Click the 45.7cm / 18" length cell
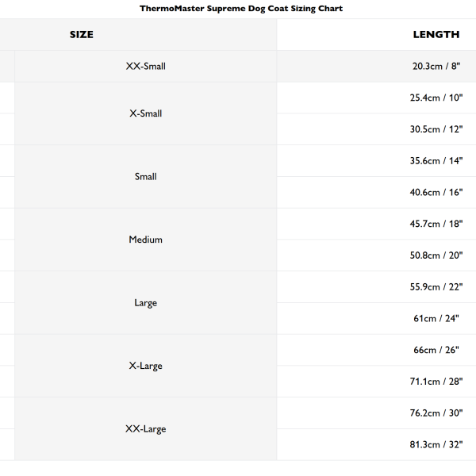Viewport: 476px width, 476px height. point(436,224)
